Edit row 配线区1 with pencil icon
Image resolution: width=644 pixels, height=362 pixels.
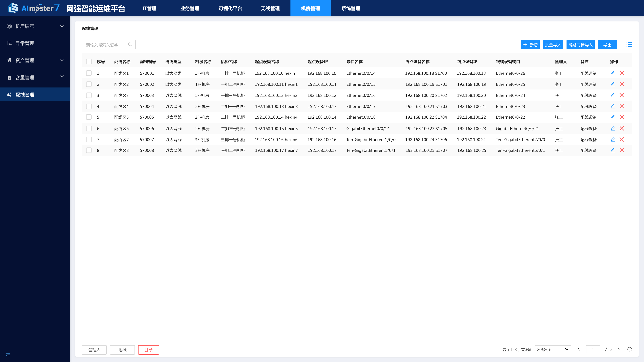[x=612, y=73]
